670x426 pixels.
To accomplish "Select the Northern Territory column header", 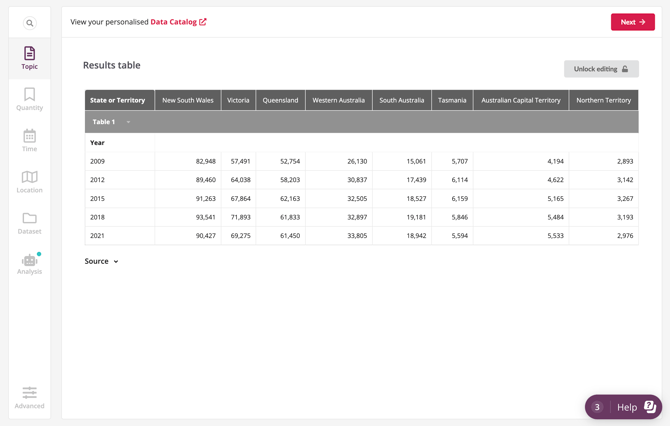I will point(603,100).
